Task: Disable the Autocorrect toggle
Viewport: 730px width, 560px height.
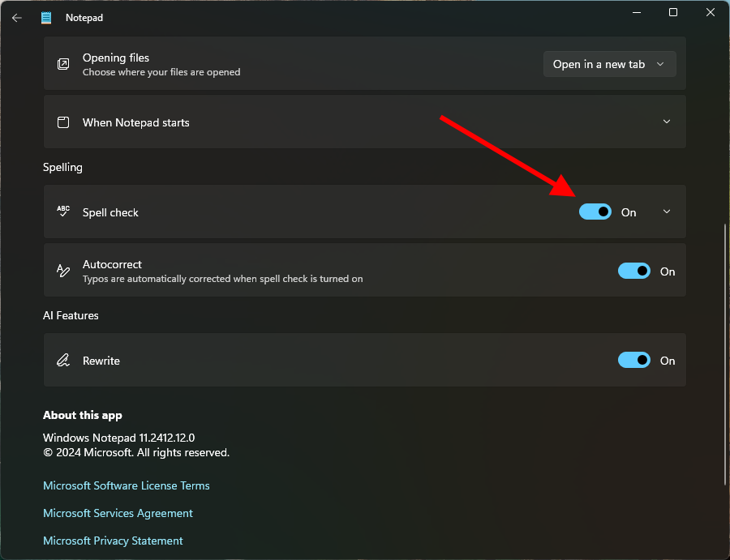Action: [634, 271]
